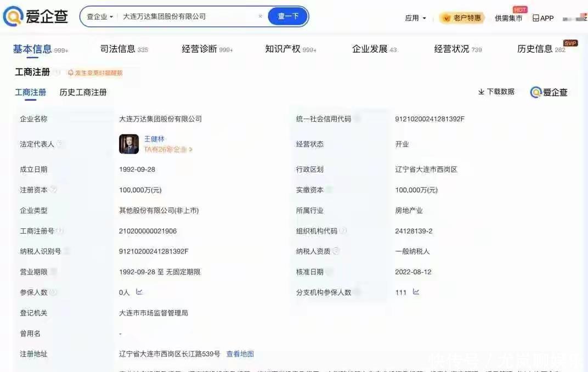This screenshot has width=588, height=372.
Task: Click the 参保人数 trend chart icon
Action: (139, 292)
